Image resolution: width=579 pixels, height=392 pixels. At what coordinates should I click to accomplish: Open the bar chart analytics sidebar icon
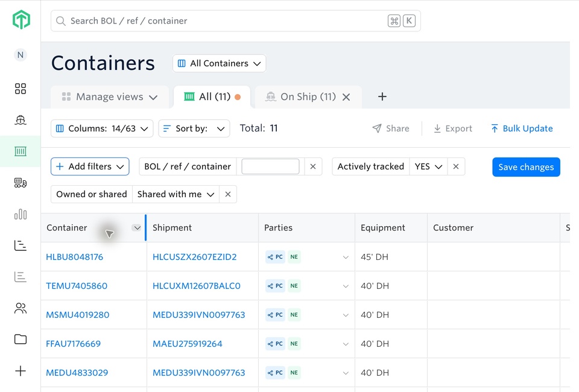21,214
